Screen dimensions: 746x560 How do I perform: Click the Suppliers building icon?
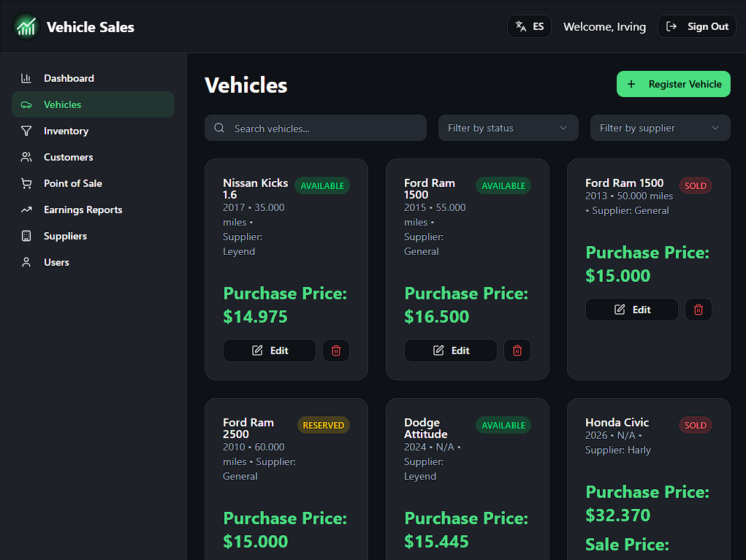coord(26,236)
